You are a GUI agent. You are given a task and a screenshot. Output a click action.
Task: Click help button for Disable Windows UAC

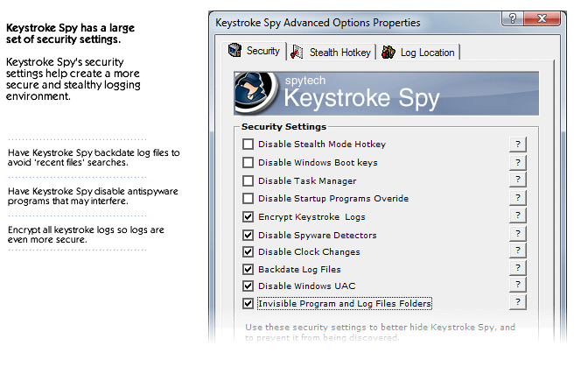click(517, 286)
